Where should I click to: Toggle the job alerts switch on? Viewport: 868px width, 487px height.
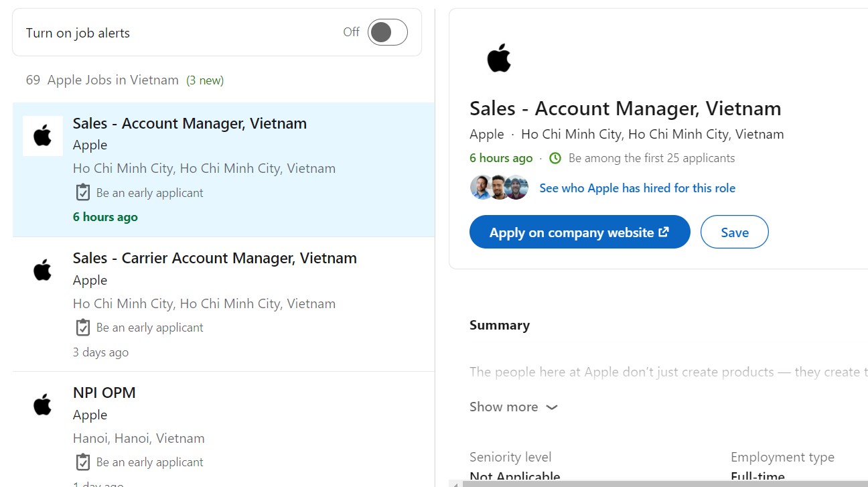tap(387, 32)
